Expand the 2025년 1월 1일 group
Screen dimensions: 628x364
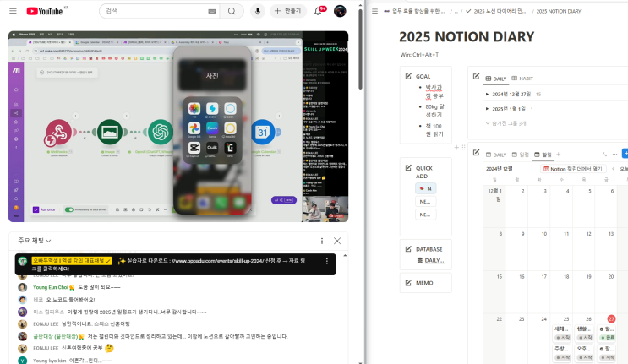coord(487,109)
